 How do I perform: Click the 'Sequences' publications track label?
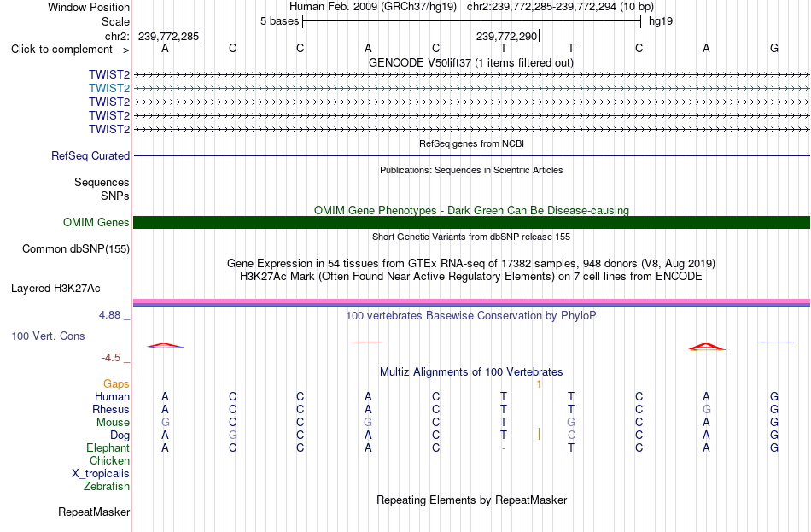[x=102, y=182]
